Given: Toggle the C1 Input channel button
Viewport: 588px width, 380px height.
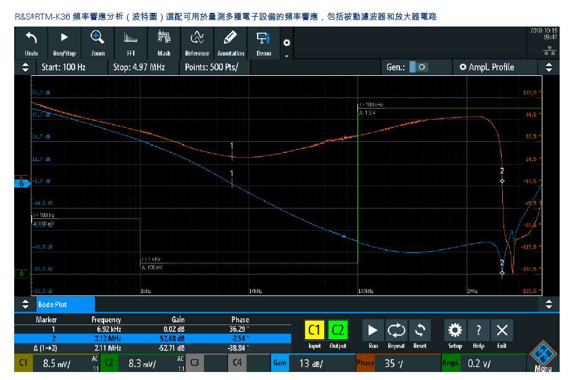Looking at the screenshot, I should pyautogui.click(x=314, y=331).
